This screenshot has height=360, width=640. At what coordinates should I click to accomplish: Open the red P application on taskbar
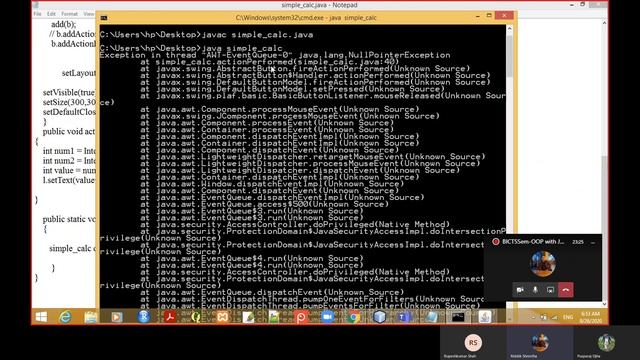point(301,317)
